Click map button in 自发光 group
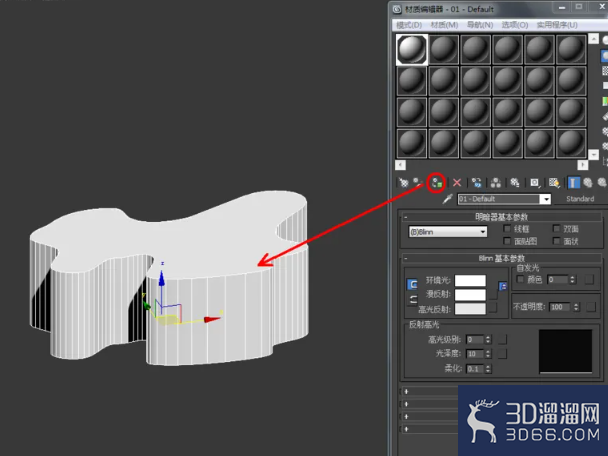 pos(589,280)
